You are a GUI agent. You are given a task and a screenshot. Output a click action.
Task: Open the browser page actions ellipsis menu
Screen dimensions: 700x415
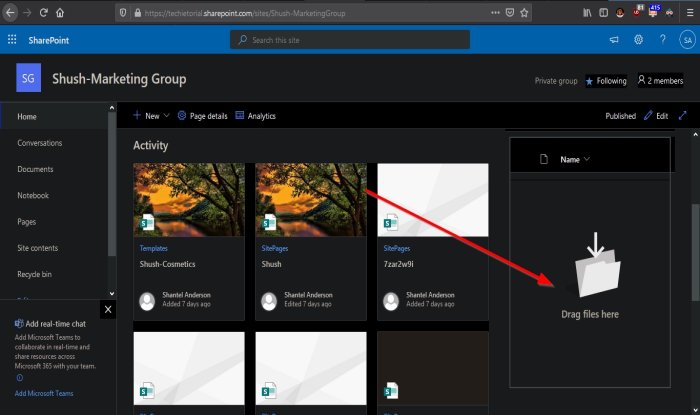click(495, 13)
